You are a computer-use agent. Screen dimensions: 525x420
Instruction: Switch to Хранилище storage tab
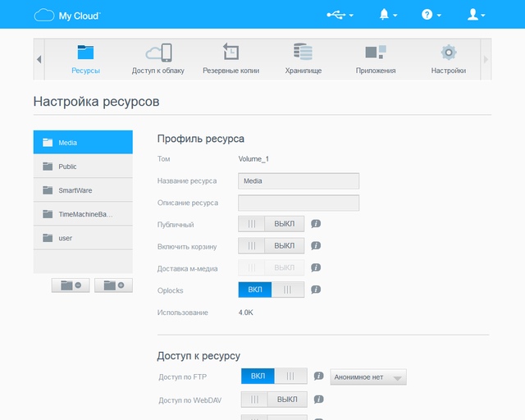(304, 59)
